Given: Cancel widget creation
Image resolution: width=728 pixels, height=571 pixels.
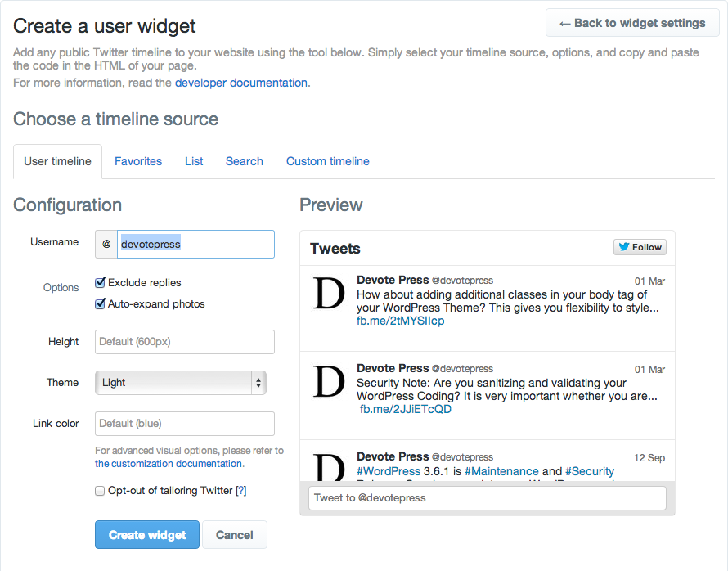Looking at the screenshot, I should pyautogui.click(x=235, y=535).
